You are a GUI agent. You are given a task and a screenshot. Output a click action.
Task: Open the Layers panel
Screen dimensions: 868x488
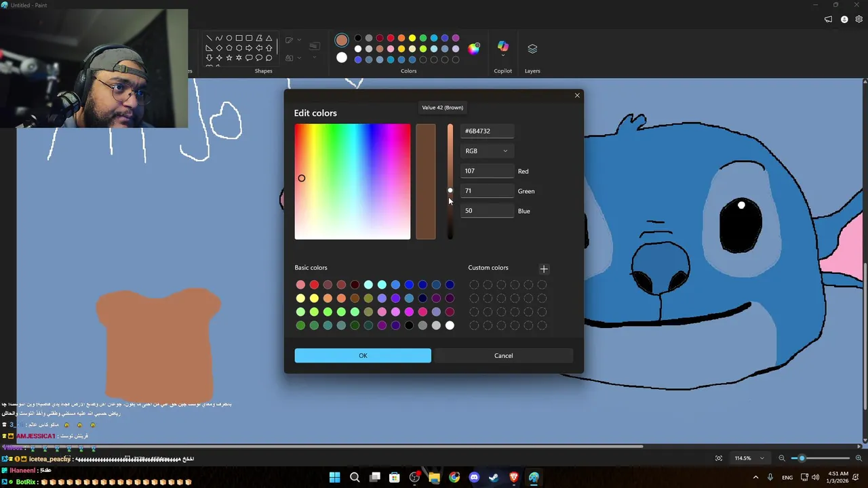[532, 49]
